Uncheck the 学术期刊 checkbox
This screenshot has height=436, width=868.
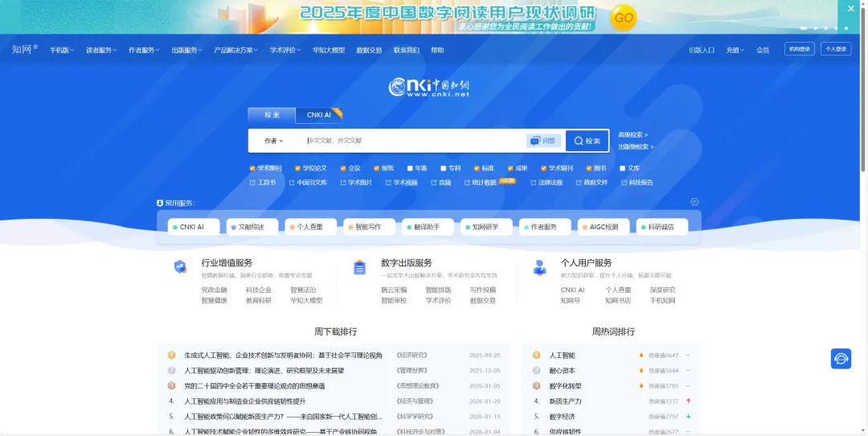252,168
